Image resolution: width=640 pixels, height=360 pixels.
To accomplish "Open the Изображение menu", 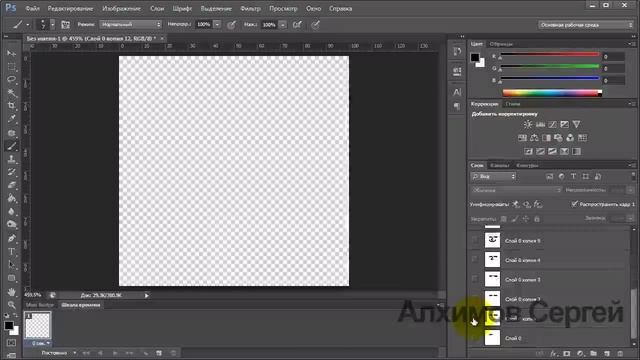I will (x=121, y=9).
